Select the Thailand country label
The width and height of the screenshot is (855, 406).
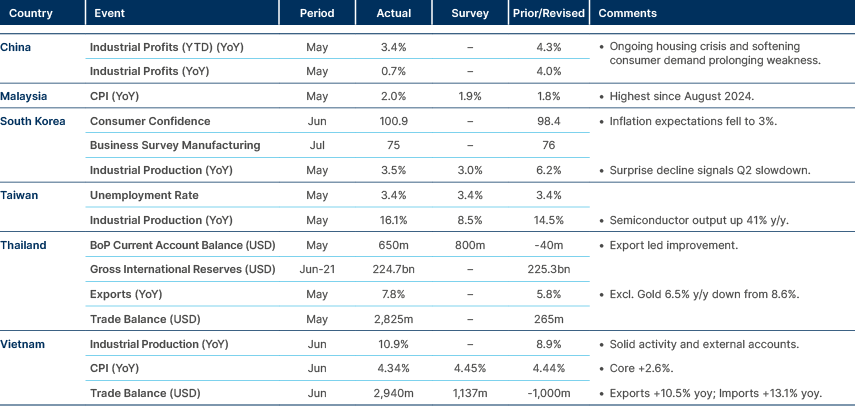[24, 244]
